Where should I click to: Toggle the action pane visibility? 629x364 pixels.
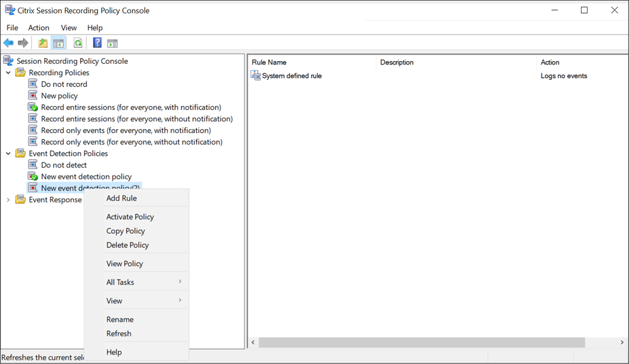(112, 43)
